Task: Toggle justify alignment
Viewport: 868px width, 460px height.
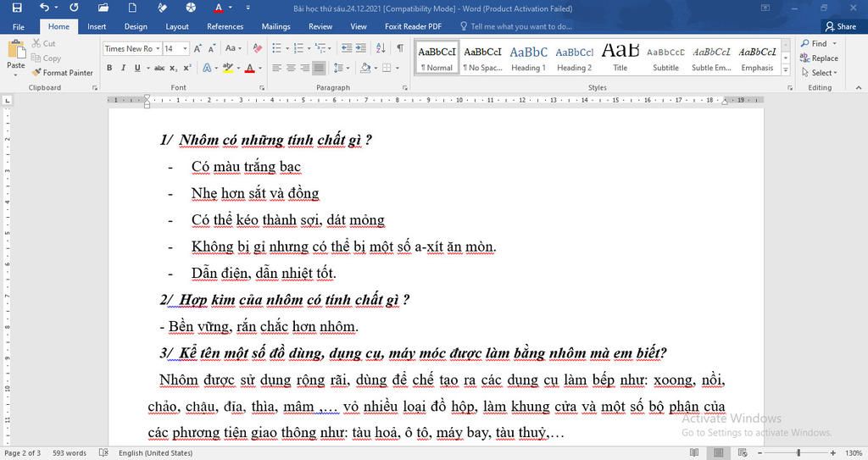Action: 319,68
